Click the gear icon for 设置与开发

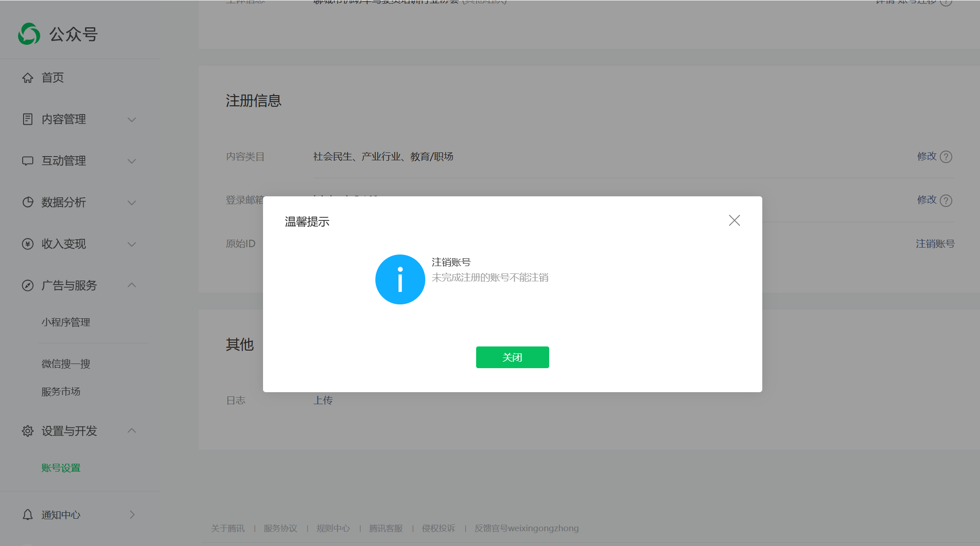coord(28,431)
